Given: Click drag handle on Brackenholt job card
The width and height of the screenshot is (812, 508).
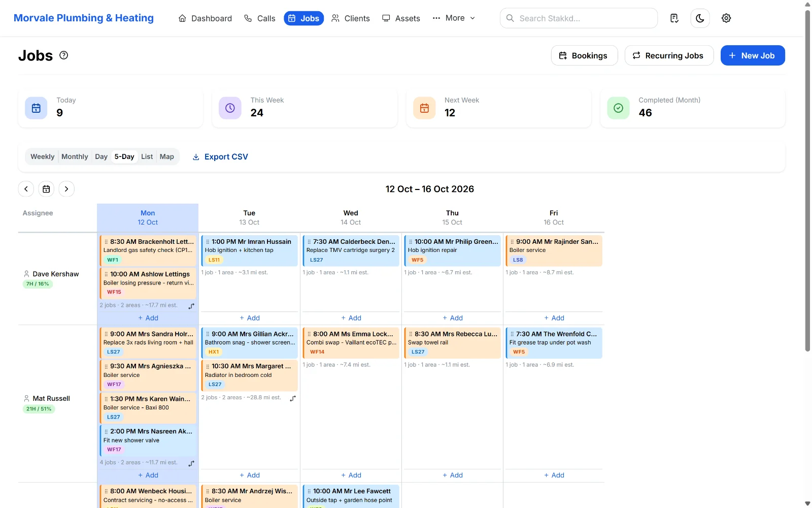Looking at the screenshot, I should click(x=106, y=242).
